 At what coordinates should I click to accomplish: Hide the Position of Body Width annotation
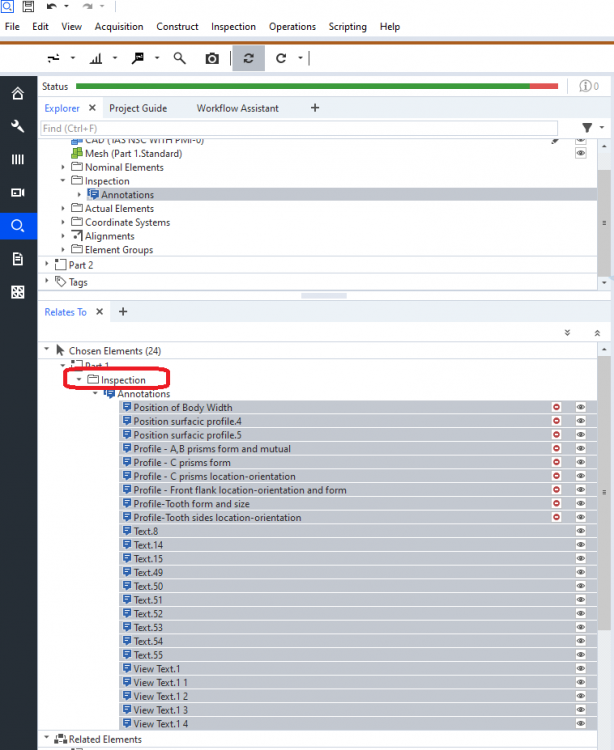click(x=580, y=407)
